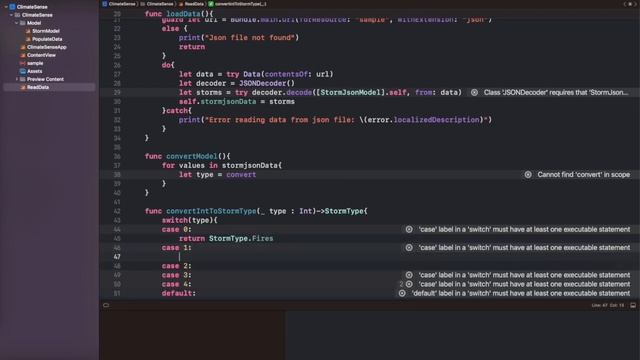Open ClimateSenseApp swift file
This screenshot has height=360, width=640.
click(x=47, y=47)
